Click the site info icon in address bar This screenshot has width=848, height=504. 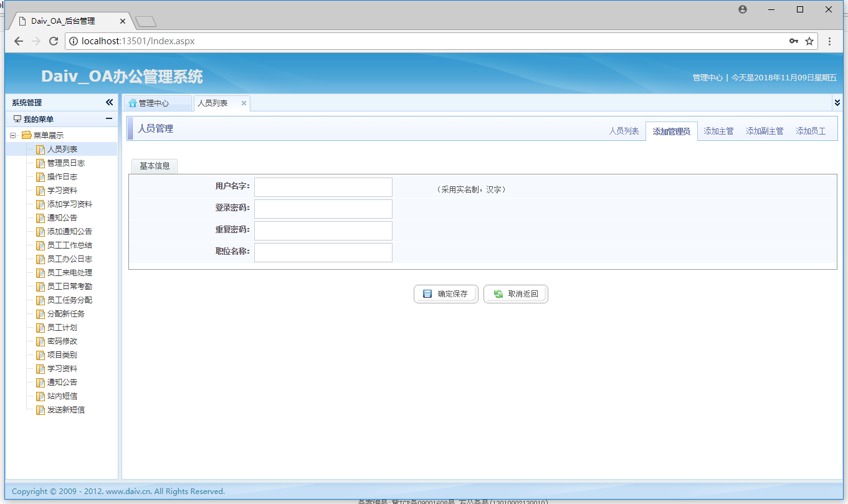(x=73, y=41)
